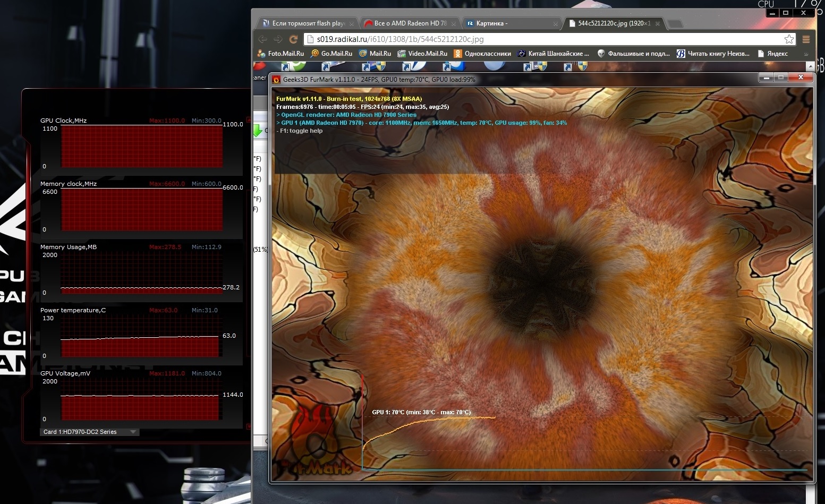825x504 pixels.
Task: Switch to the 'Картинка -' tab
Action: pos(512,23)
